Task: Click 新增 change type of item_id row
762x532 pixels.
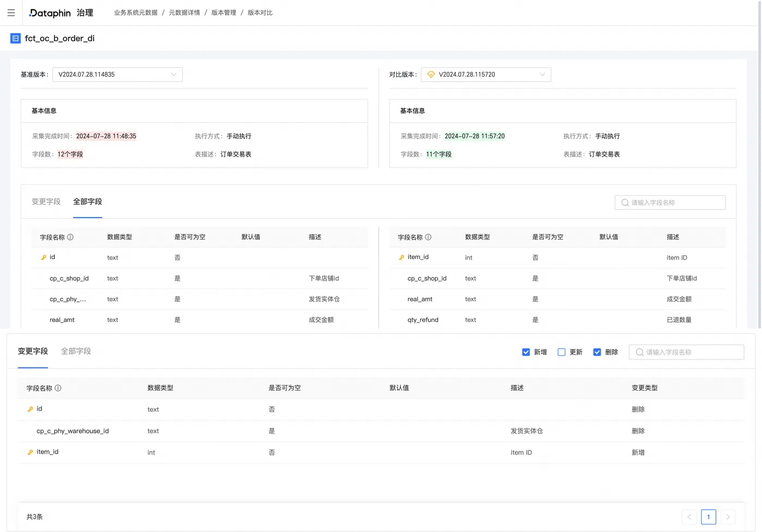Action: tap(638, 453)
